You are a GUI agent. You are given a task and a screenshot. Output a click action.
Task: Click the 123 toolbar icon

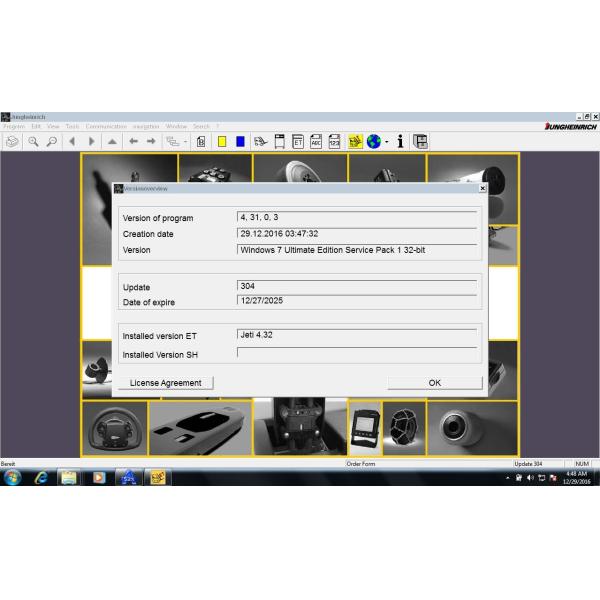pyautogui.click(x=334, y=142)
